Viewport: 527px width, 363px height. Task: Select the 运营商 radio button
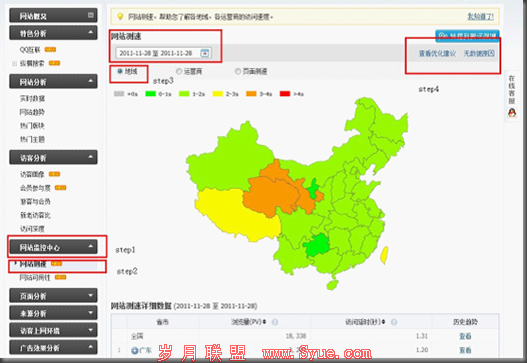coord(179,71)
